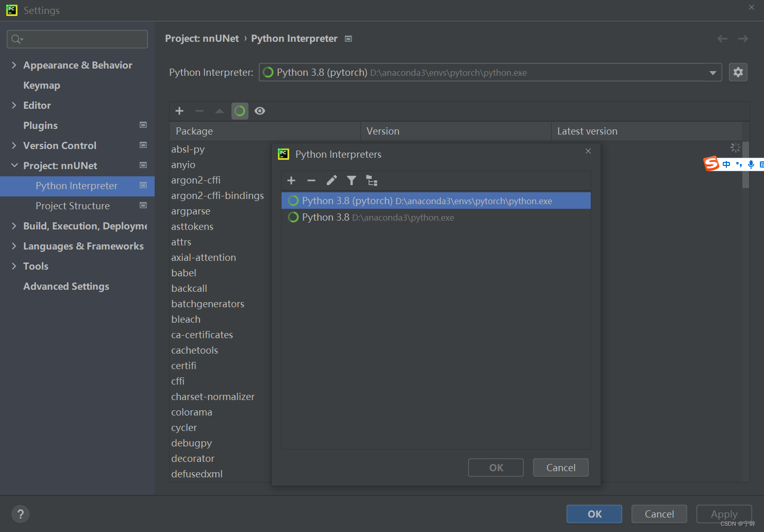Image resolution: width=764 pixels, height=532 pixels.
Task: Open the Python Interpreter dropdown
Action: [x=712, y=73]
